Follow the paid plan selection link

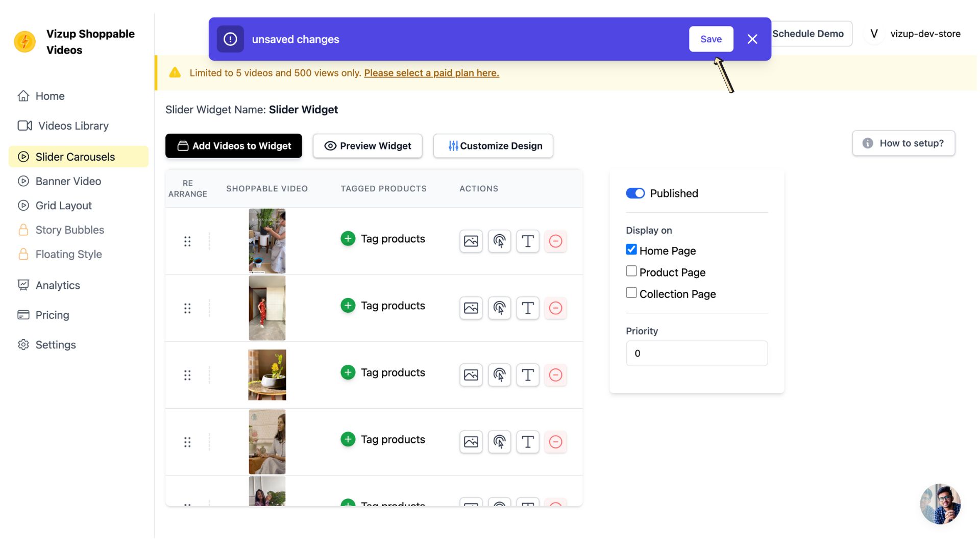point(431,73)
